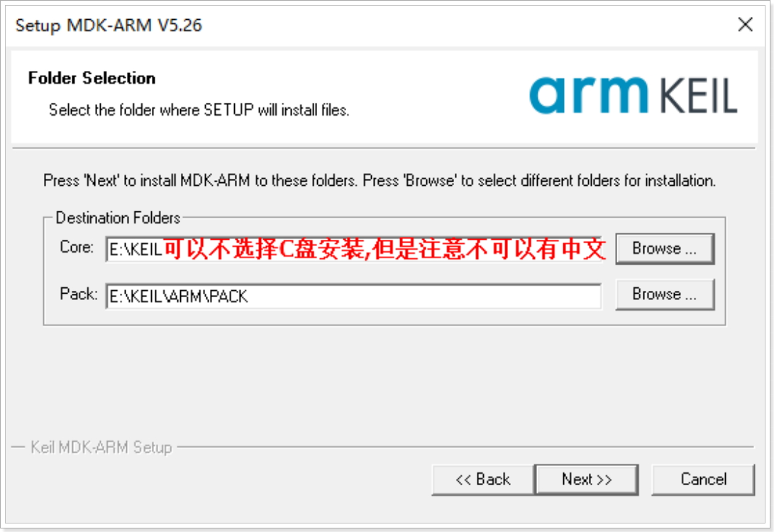Click the 'Select the folder where SETUP' subtitle
Image resolution: width=774 pixels, height=532 pixels.
tap(199, 109)
